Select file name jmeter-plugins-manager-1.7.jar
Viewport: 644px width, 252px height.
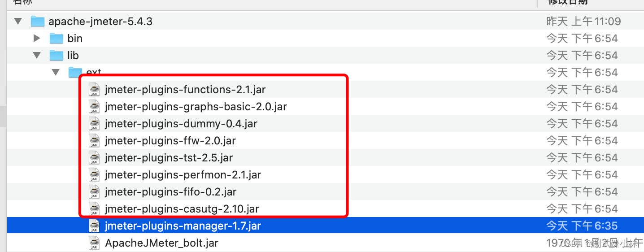[183, 226]
